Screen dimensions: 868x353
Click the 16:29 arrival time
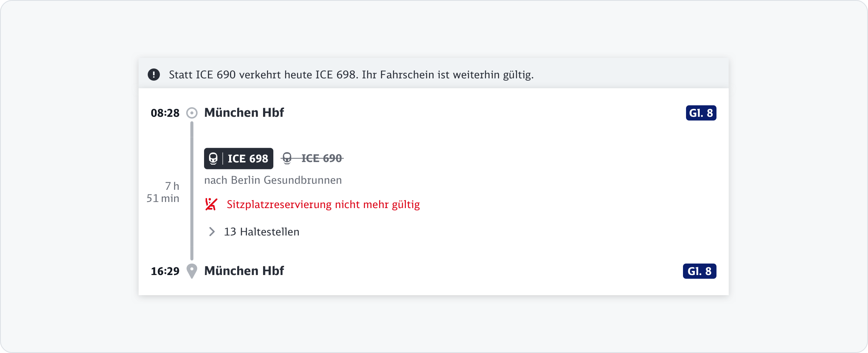tap(165, 271)
